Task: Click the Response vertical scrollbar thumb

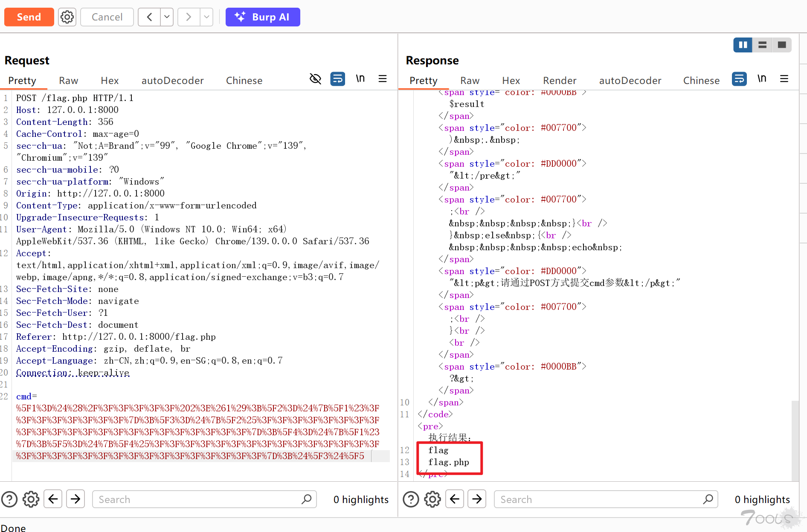Action: 795,440
